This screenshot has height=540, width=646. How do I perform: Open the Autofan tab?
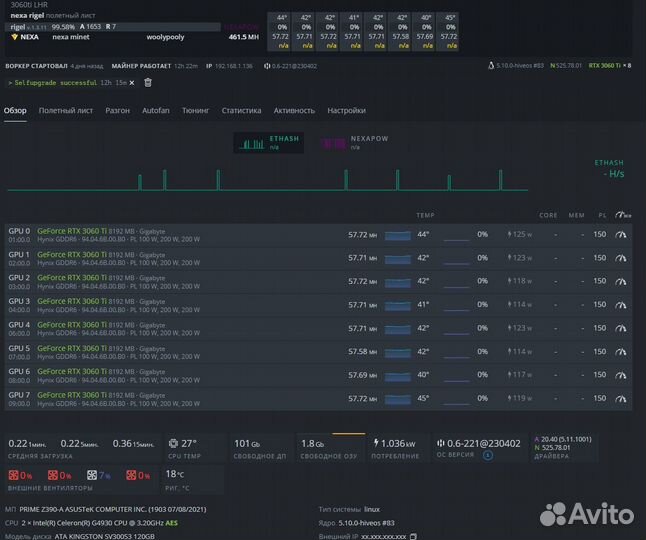tap(155, 111)
